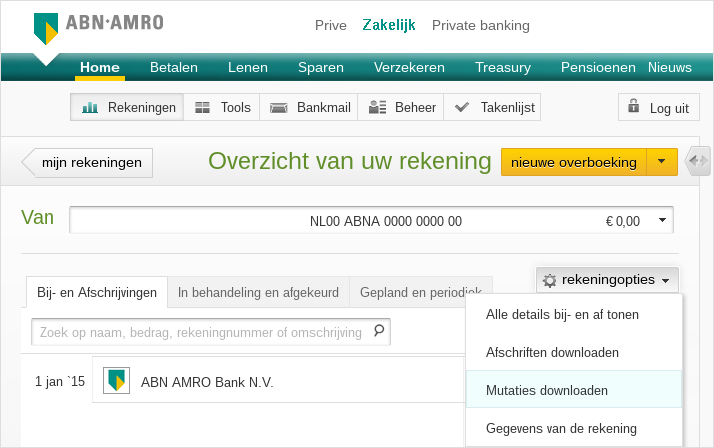Screen dimensions: 714x448
Task: Select the Prive segment link
Action: tap(331, 25)
